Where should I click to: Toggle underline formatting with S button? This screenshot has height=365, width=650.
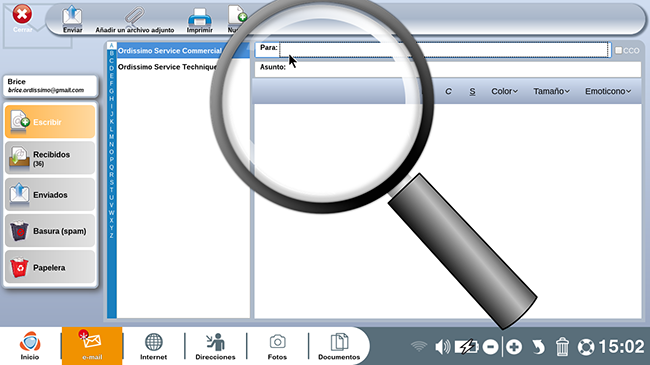pos(472,91)
